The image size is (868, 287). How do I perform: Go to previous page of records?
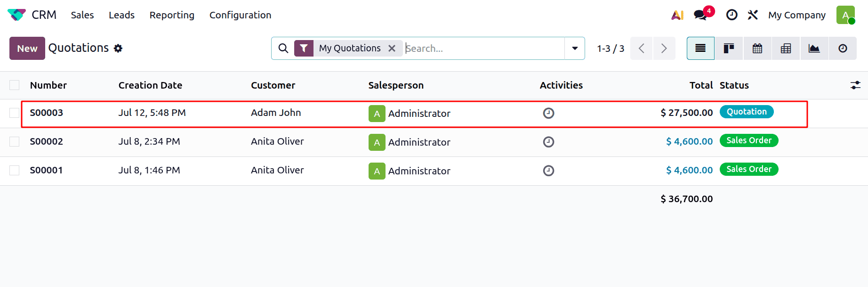(x=642, y=48)
